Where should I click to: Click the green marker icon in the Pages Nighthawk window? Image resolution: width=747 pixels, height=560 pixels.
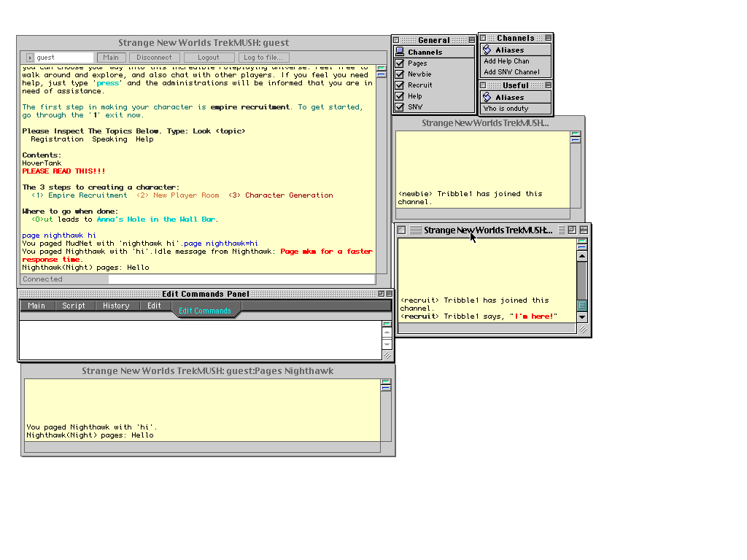[386, 382]
